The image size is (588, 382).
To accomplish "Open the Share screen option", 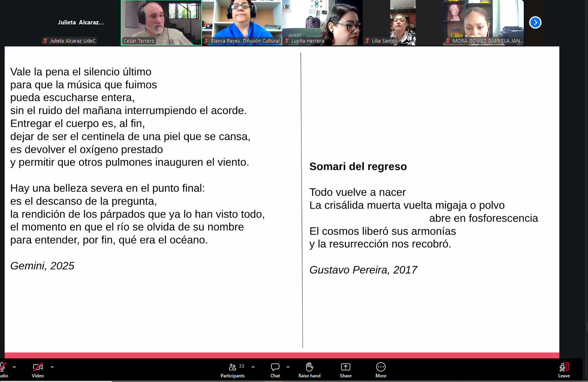I will click(345, 370).
